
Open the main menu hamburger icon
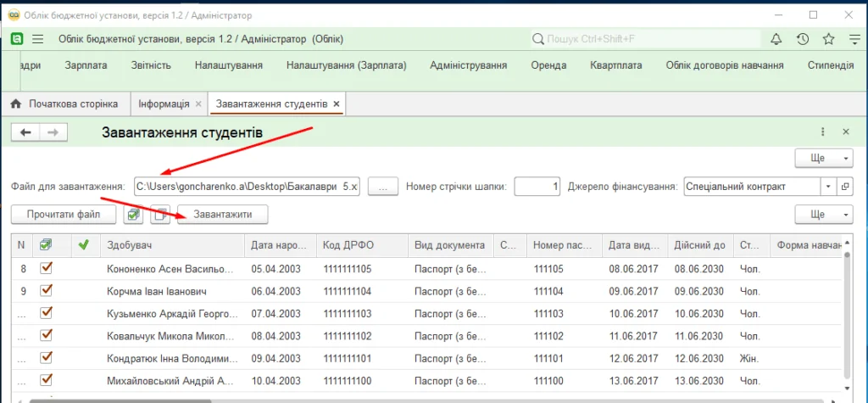tap(37, 39)
